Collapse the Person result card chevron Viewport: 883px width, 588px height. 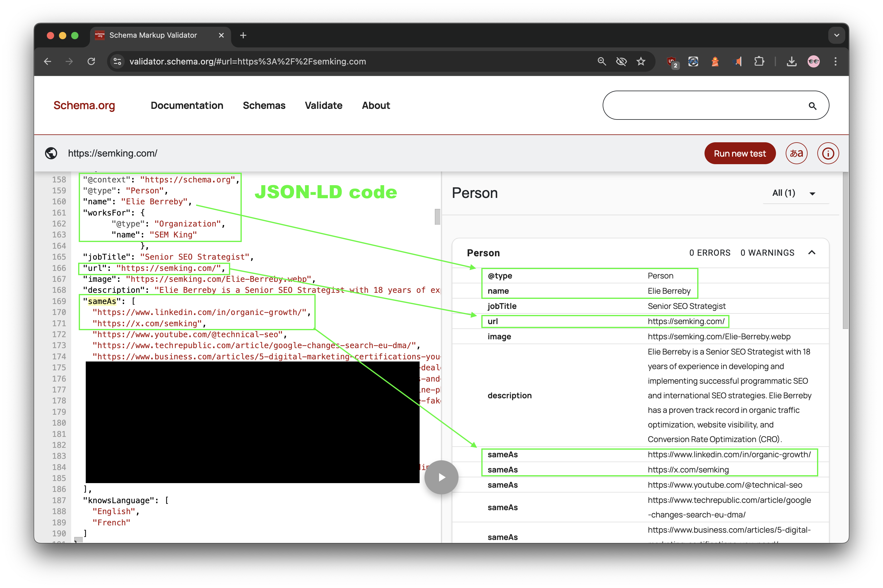point(812,253)
